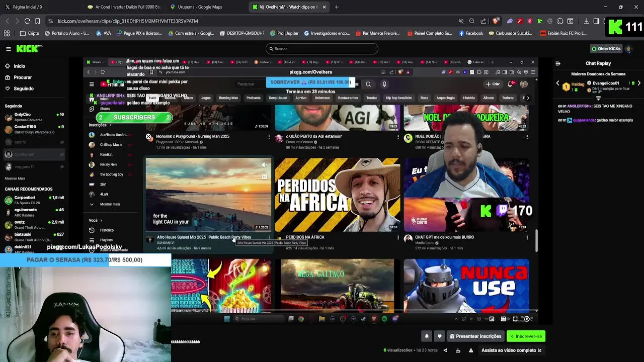Click the YouTube microphone voice search icon
Viewport: 644px width, 362px height.
384,84
